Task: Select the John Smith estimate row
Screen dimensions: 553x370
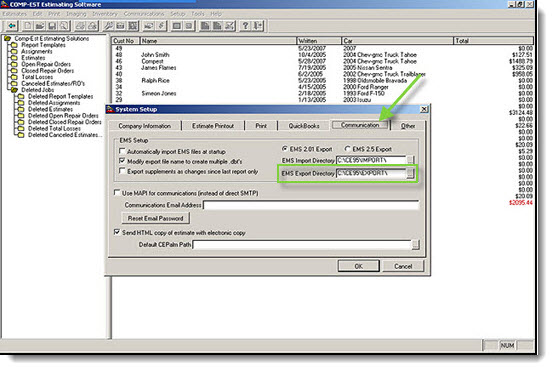Action: tap(322, 55)
